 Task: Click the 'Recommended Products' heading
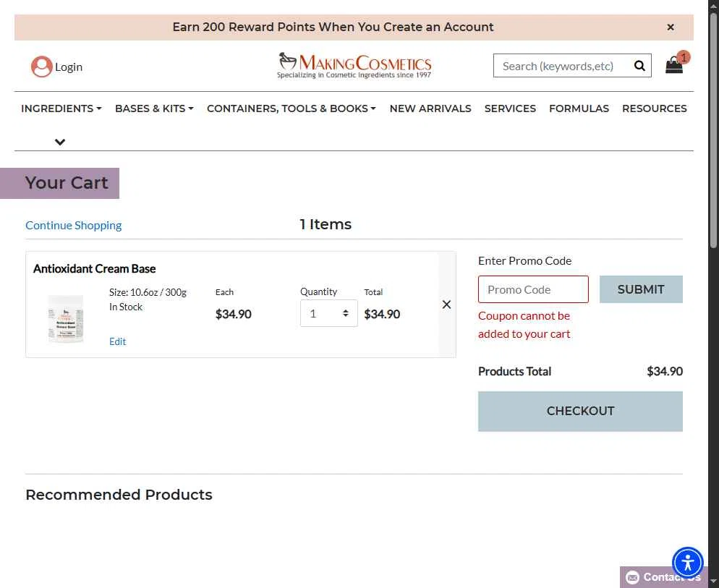(x=119, y=495)
